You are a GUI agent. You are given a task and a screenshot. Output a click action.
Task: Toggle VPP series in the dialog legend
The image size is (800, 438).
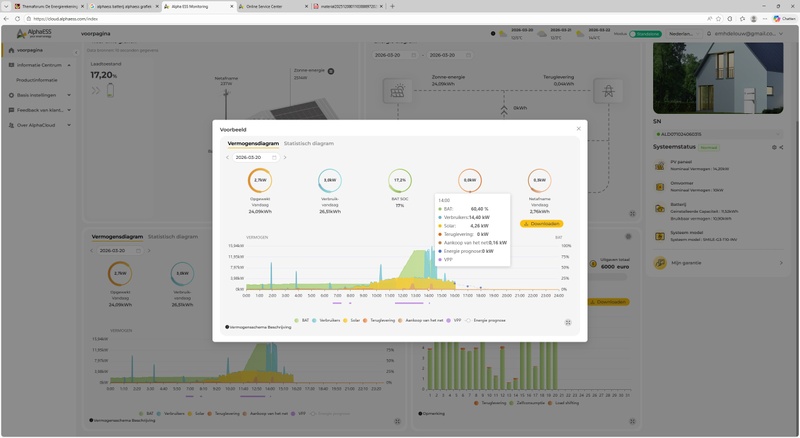click(x=454, y=320)
